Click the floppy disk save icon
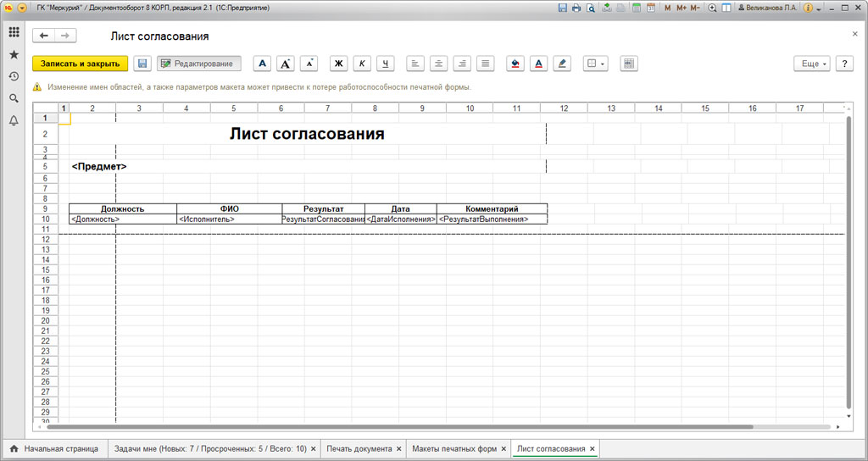 click(142, 64)
